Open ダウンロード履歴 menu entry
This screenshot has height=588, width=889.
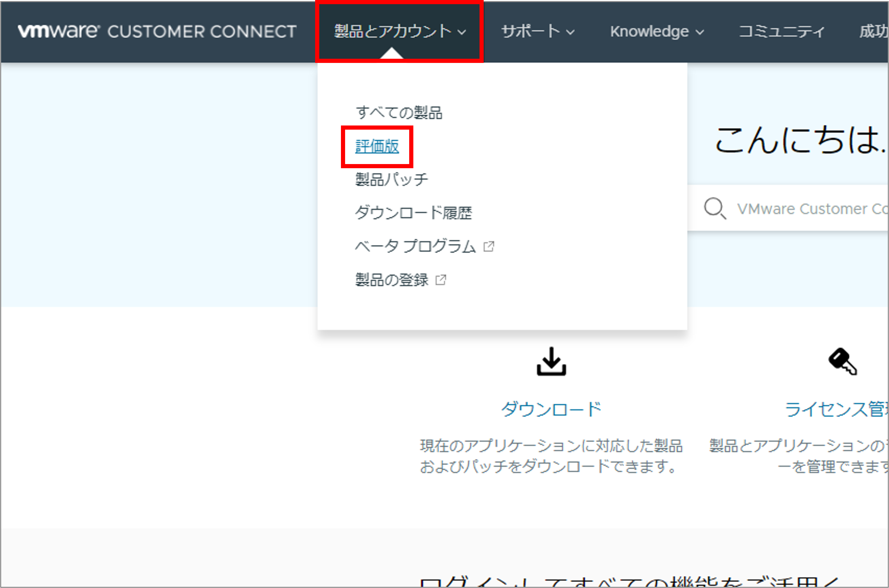click(413, 213)
